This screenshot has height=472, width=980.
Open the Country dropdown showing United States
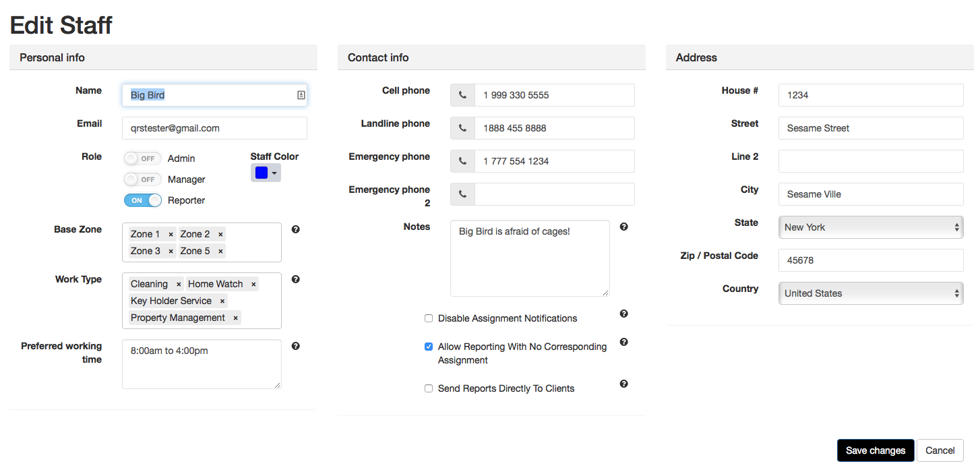[870, 293]
